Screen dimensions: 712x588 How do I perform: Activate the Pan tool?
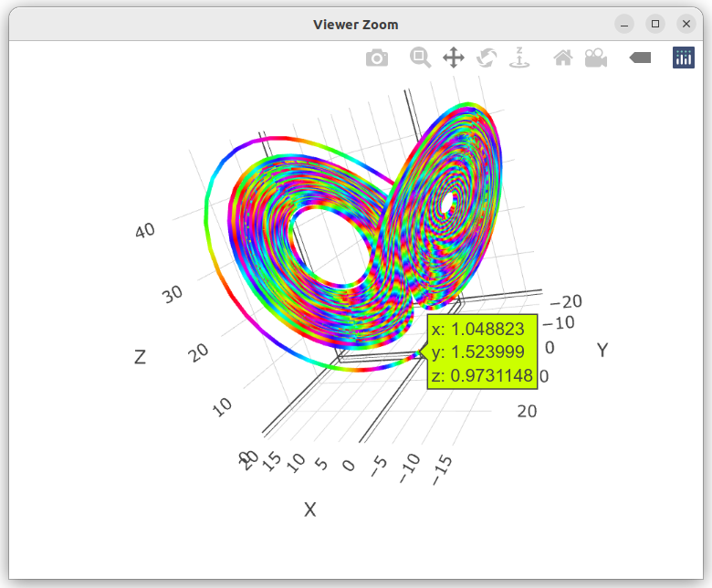(x=453, y=58)
